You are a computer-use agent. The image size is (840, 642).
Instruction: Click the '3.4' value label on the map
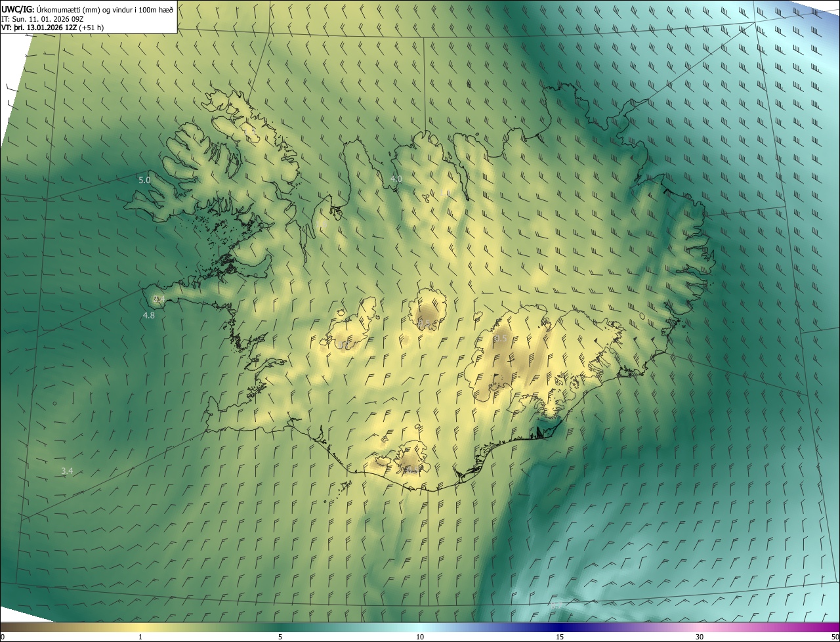click(x=67, y=471)
